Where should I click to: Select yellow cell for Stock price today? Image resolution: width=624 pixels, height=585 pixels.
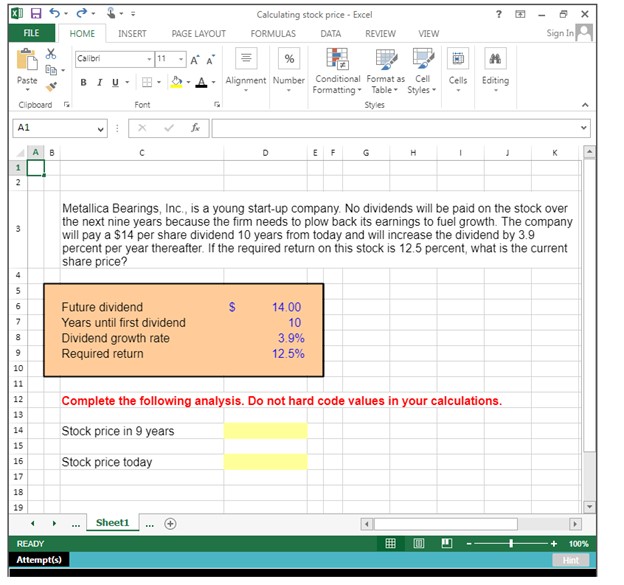[265, 462]
